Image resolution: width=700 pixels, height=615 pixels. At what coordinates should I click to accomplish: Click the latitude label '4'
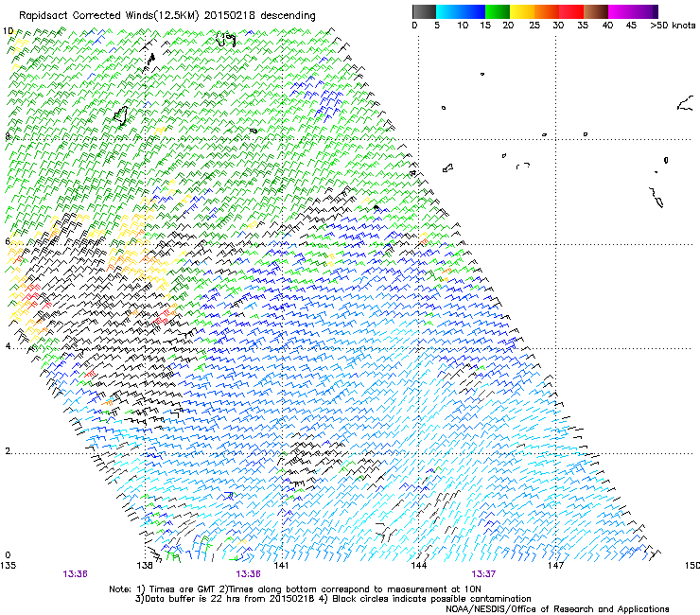8,346
